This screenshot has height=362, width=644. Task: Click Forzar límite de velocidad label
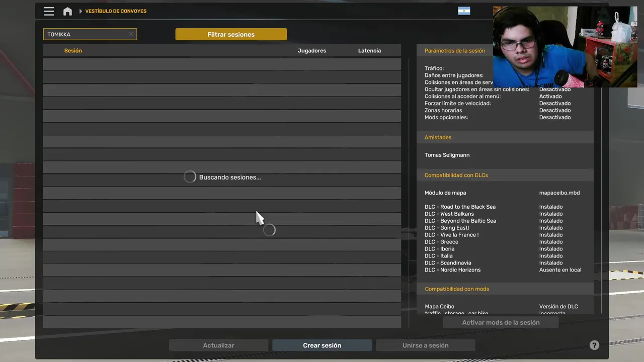(x=457, y=103)
